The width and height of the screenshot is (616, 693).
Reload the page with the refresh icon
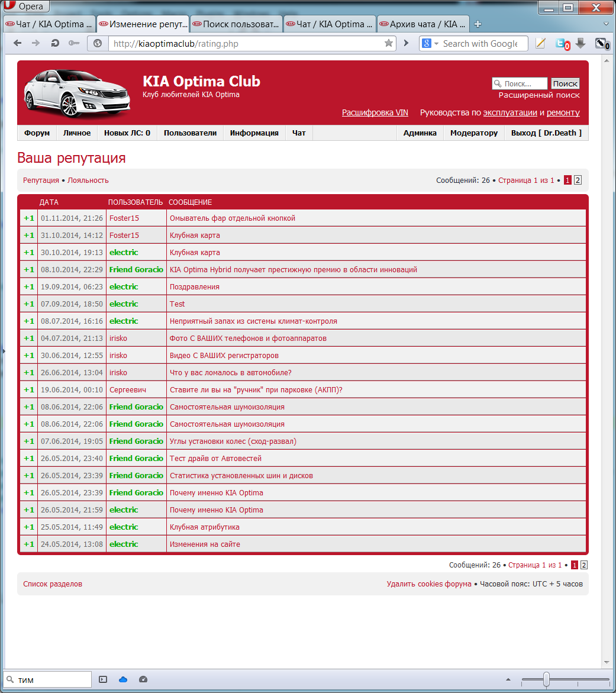coord(55,43)
